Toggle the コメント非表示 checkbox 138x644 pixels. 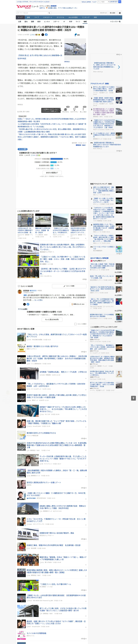point(75,324)
